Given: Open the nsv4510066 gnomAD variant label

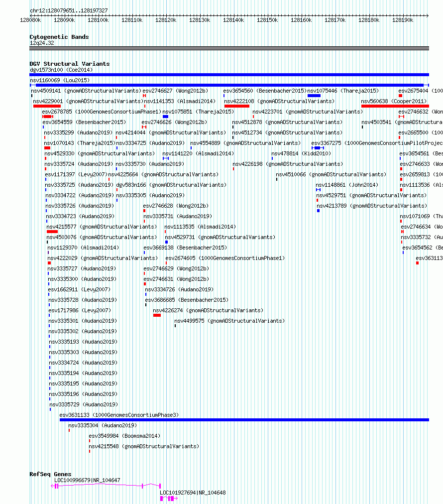Looking at the screenshot, I should point(331,174).
